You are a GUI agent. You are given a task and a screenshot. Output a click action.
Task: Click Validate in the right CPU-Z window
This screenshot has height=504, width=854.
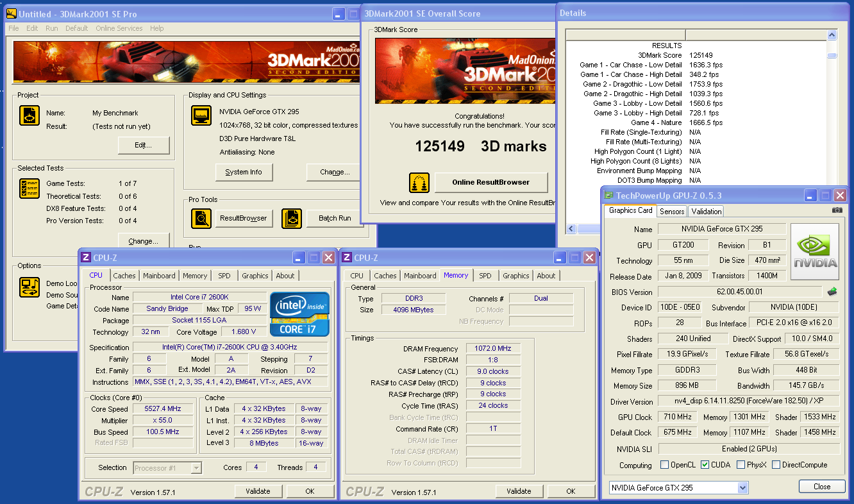[519, 491]
